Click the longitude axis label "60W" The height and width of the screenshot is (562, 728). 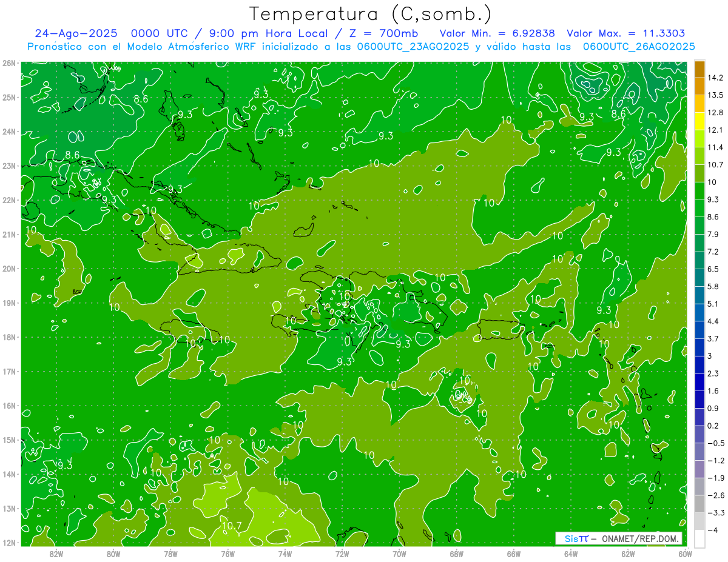(686, 554)
